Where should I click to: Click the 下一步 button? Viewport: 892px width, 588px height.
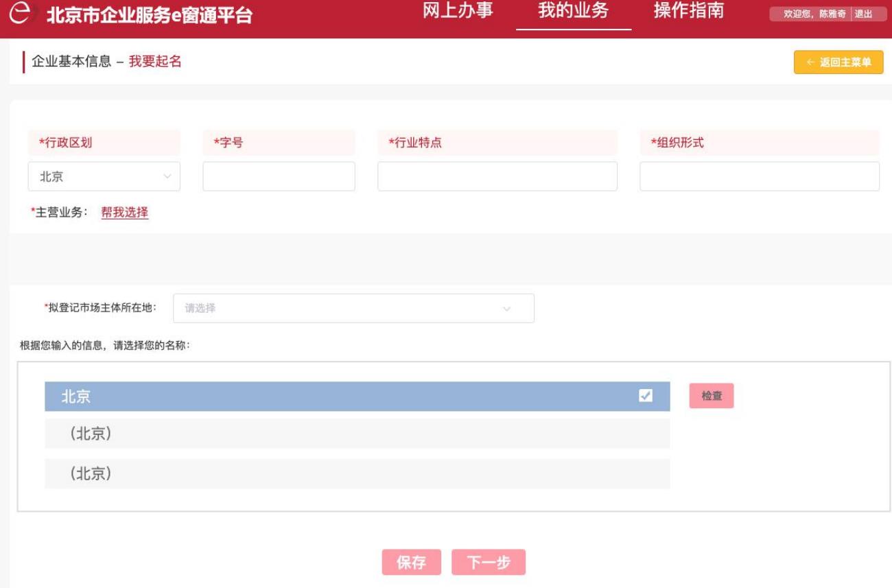(x=489, y=562)
